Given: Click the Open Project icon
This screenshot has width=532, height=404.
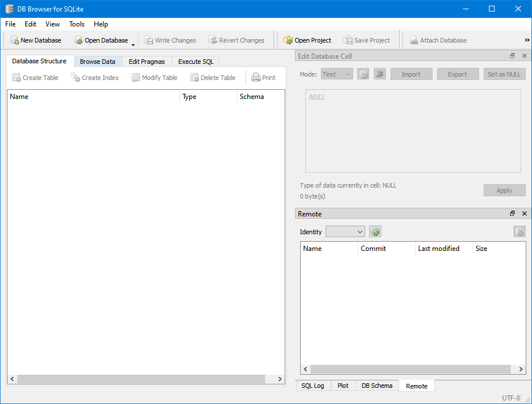Looking at the screenshot, I should click(288, 40).
